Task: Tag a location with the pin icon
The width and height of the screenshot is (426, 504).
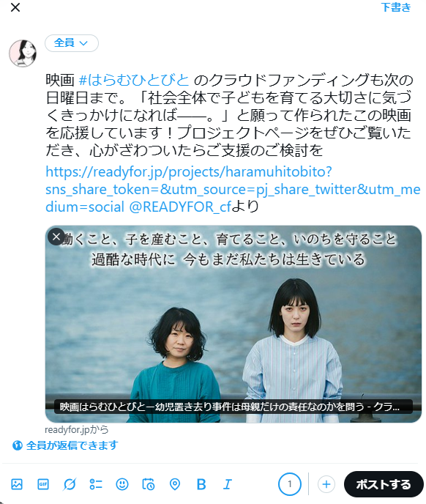Action: (x=175, y=483)
